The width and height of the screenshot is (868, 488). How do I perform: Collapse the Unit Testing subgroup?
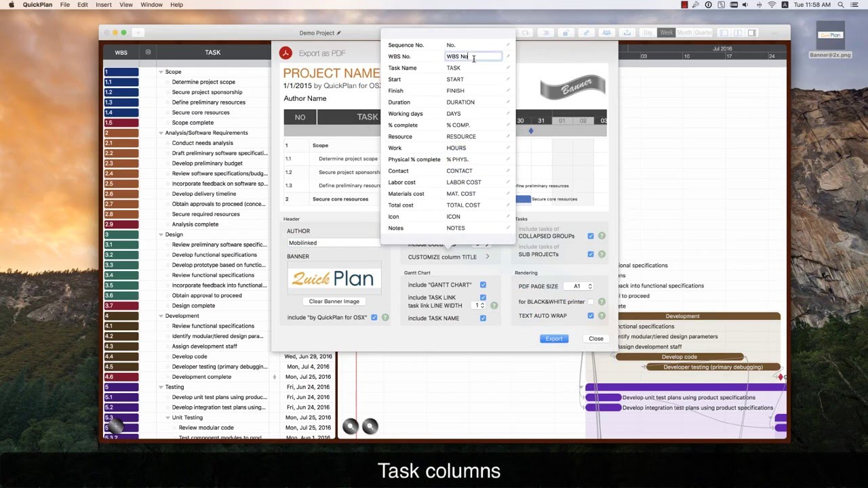(167, 418)
